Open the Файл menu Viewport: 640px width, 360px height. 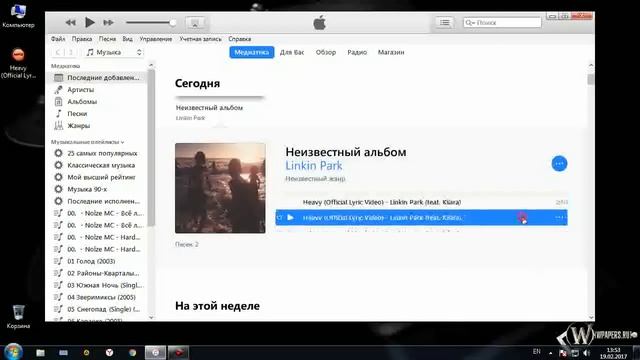[x=58, y=39]
